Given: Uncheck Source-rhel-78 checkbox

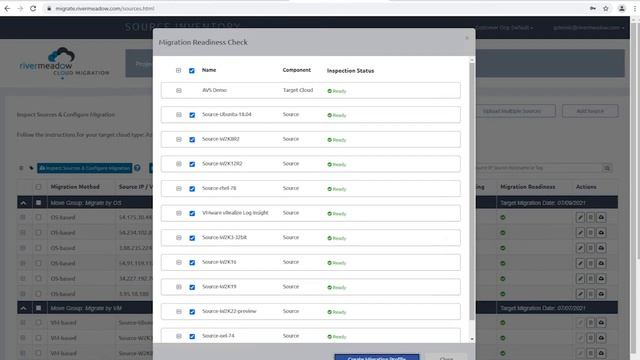Looking at the screenshot, I should coord(192,189).
